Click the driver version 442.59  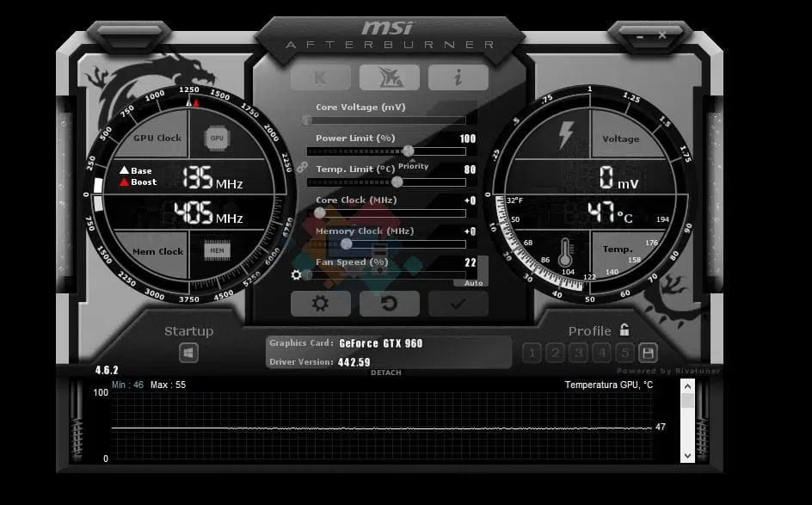click(354, 362)
